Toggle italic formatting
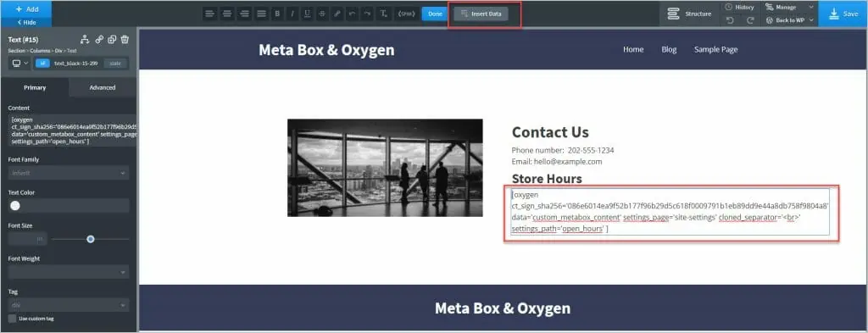Screen dimensions: 868x333 click(292, 14)
